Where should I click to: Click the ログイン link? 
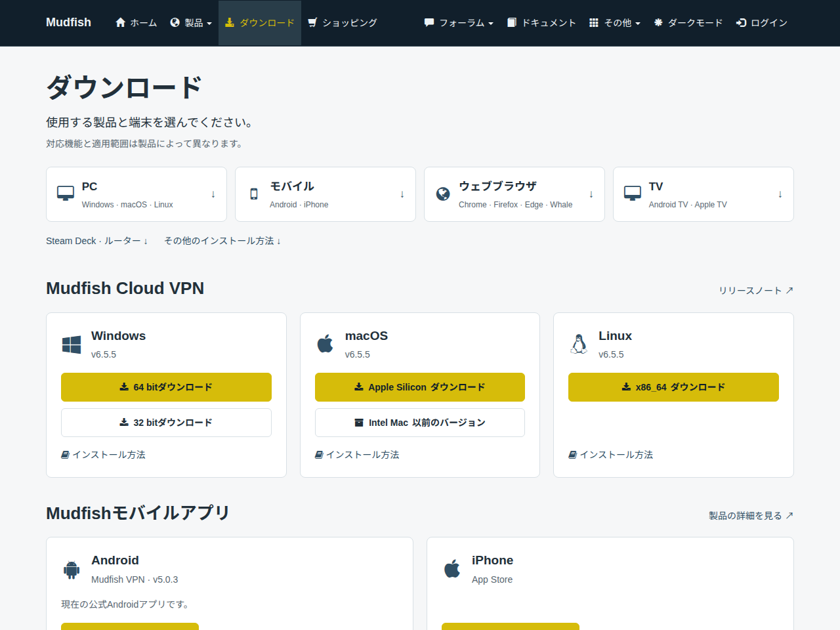tap(761, 23)
